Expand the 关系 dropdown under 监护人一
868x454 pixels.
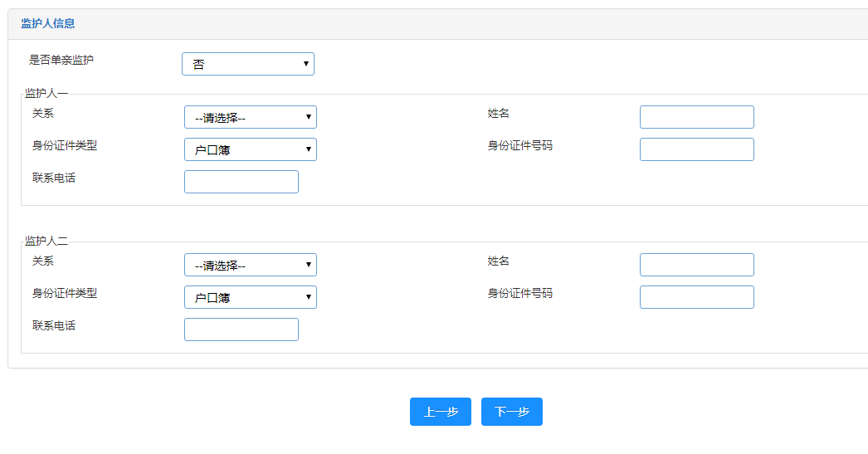tap(250, 117)
